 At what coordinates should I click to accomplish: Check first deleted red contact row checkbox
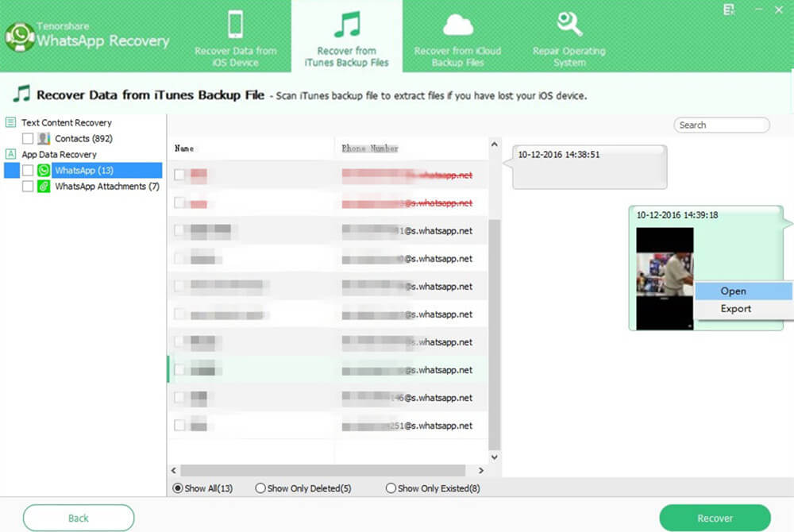[179, 175]
